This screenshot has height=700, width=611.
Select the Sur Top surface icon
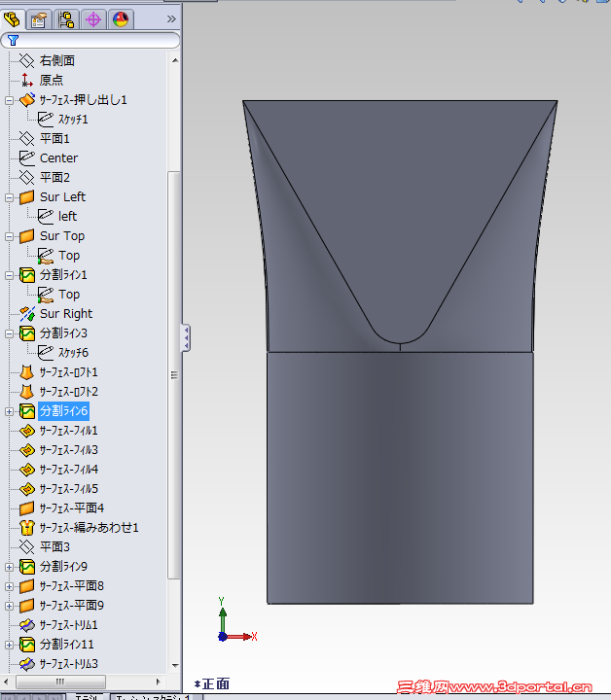pos(27,235)
